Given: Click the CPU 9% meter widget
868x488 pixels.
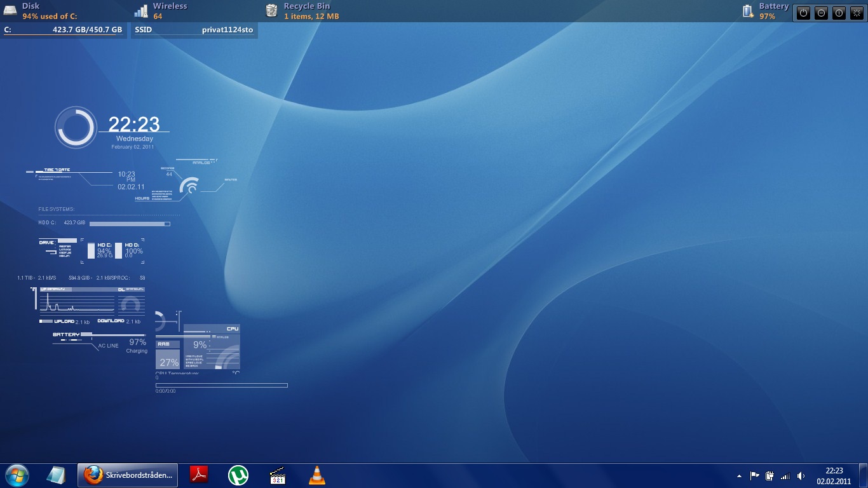Looking at the screenshot, I should coord(212,347).
